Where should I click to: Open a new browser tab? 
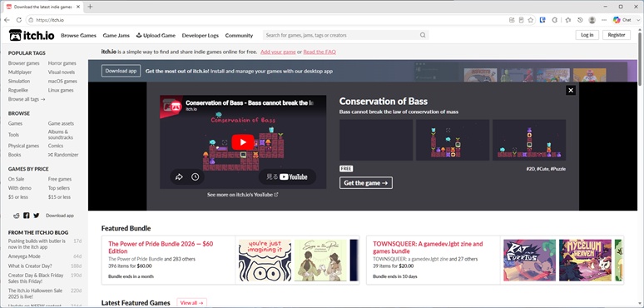pyautogui.click(x=90, y=7)
